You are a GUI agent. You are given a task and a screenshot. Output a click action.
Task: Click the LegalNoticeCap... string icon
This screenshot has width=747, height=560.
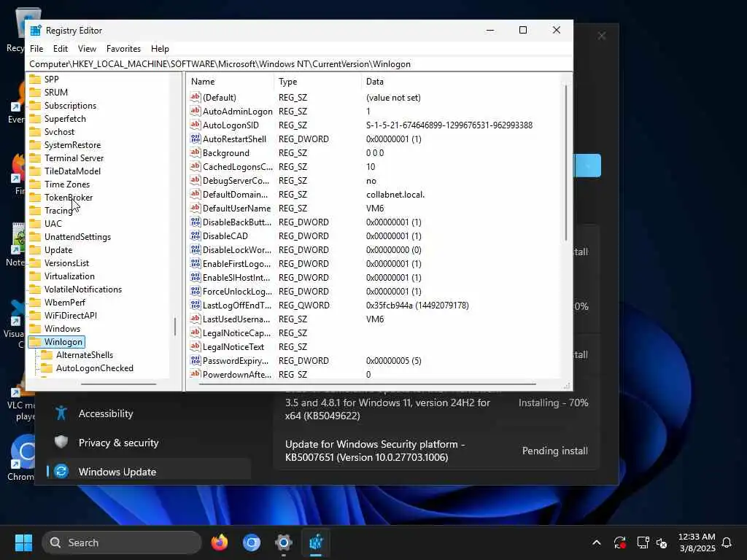[x=195, y=332]
